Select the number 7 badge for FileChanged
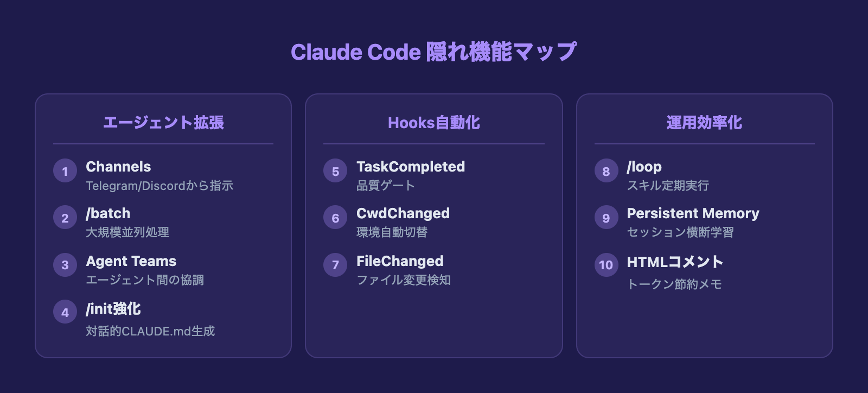Image resolution: width=868 pixels, height=393 pixels. coord(335,265)
